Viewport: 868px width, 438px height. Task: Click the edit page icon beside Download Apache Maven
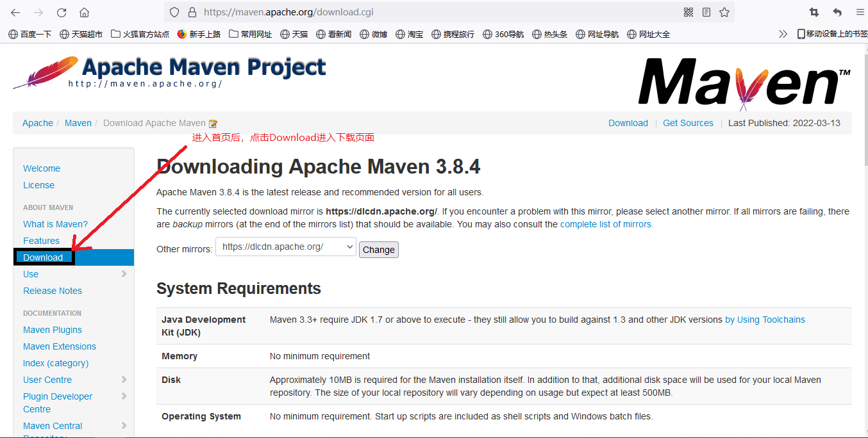213,124
